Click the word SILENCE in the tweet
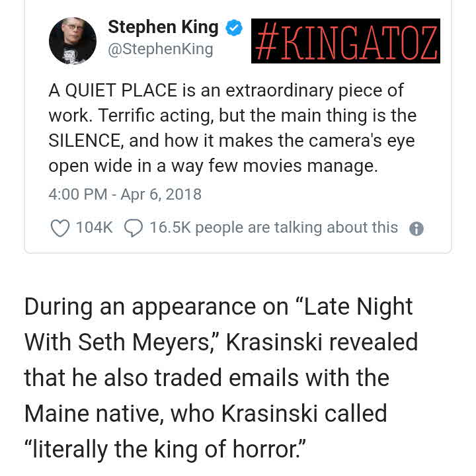Viewport: 476px width, 476px height. tap(84, 141)
